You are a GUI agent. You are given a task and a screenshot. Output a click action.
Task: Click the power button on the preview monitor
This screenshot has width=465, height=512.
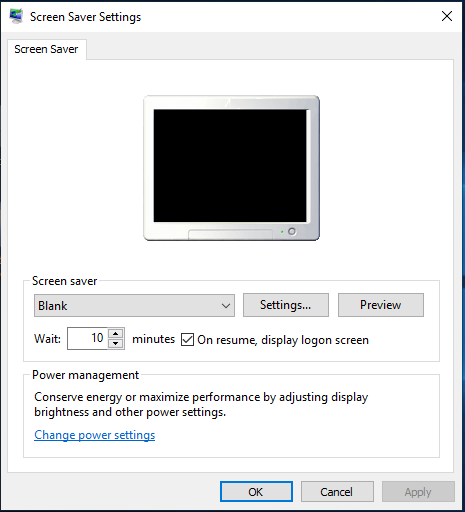[x=292, y=231]
